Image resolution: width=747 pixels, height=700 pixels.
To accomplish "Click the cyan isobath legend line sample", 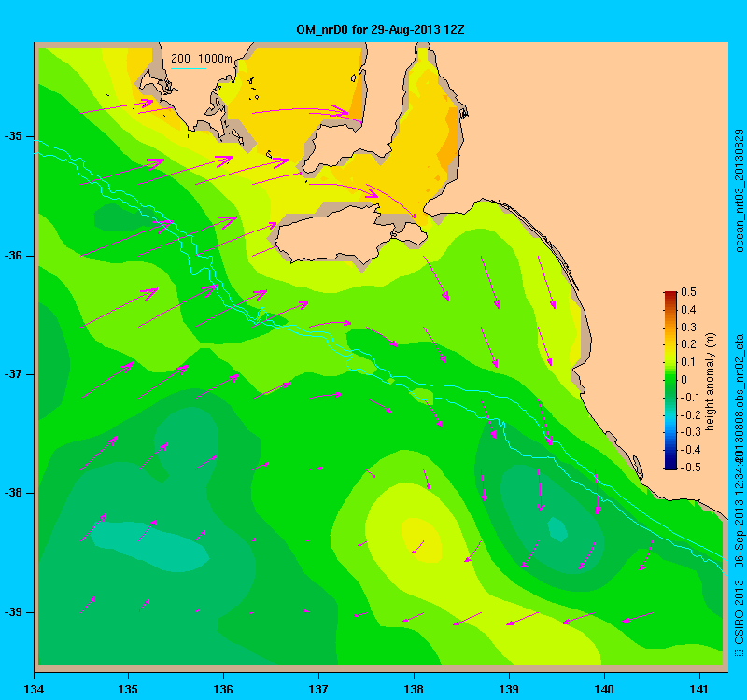I will click(189, 68).
